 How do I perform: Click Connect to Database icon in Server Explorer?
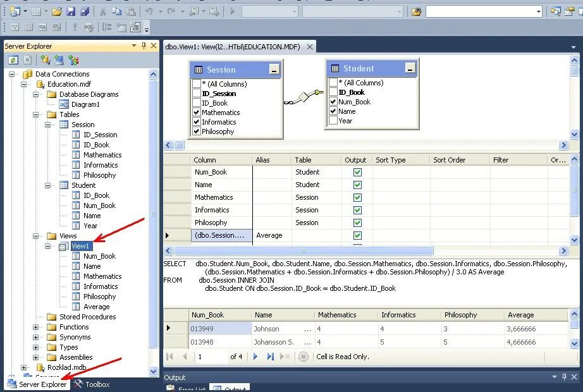pyautogui.click(x=46, y=60)
